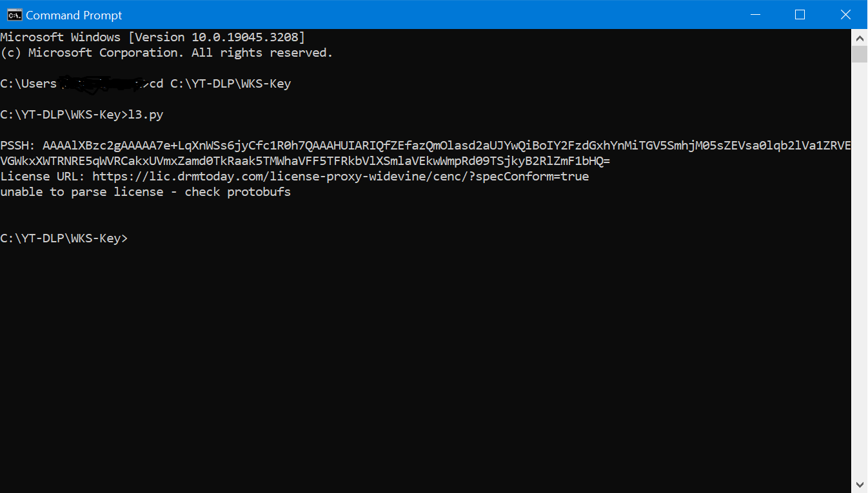Close the Command Prompt window
Screen dimensions: 868x493
coord(845,15)
